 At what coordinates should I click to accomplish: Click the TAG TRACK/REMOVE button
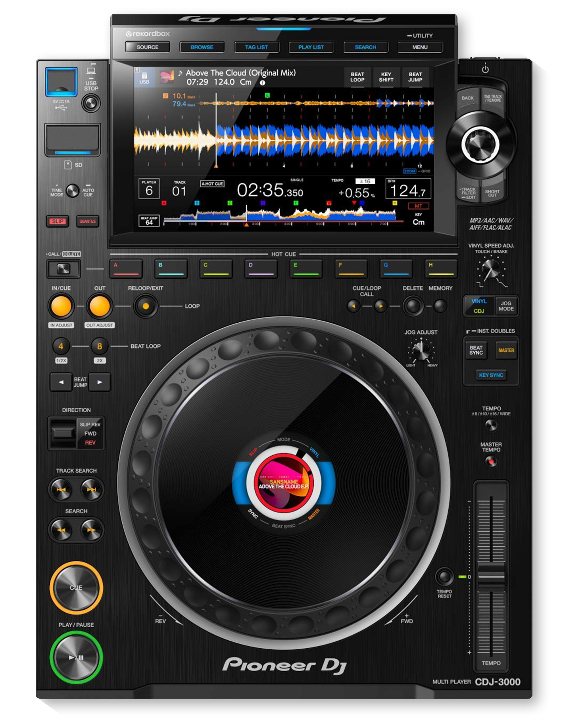point(492,98)
